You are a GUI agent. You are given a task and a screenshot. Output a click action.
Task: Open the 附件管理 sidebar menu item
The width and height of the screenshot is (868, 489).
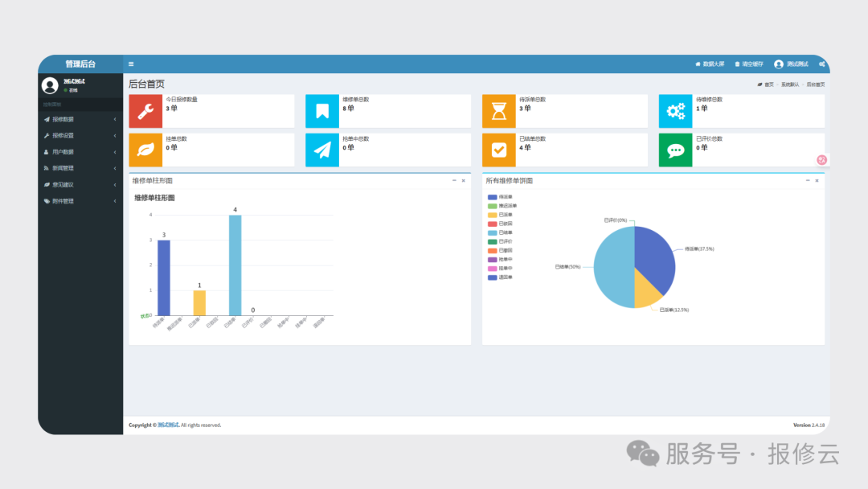click(80, 201)
